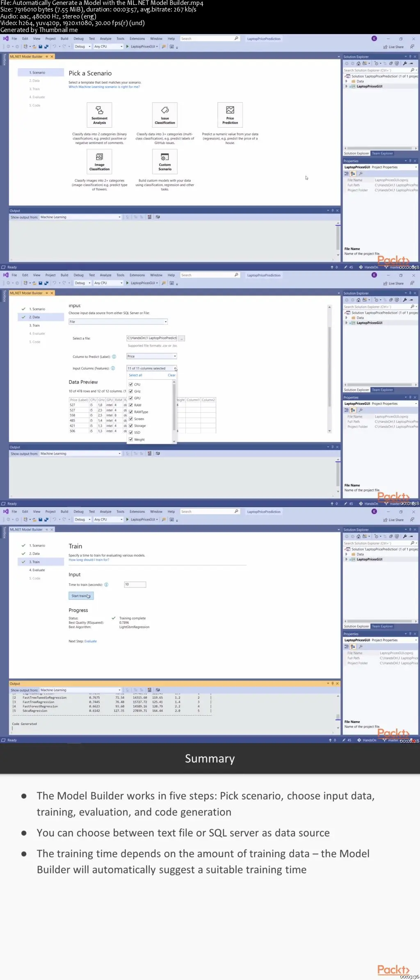The width and height of the screenshot is (420, 980).
Task: Uncheck the RAMType column checkbox
Action: pos(131,412)
